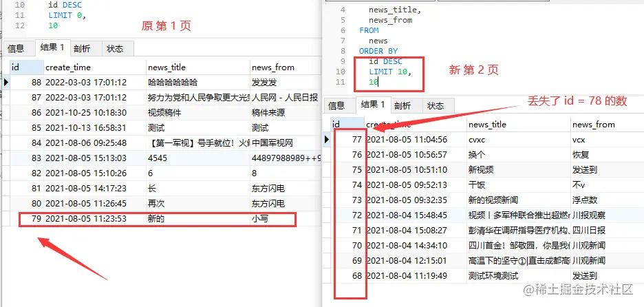This screenshot has height=307, width=644.
Task: Select the news_from cell 不v
Action: click(x=607, y=185)
